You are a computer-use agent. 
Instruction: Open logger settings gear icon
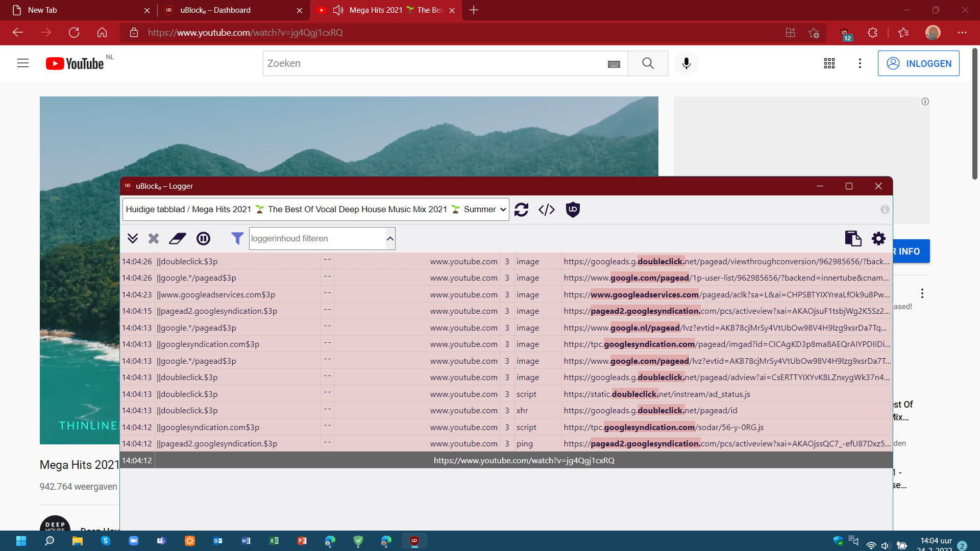878,238
